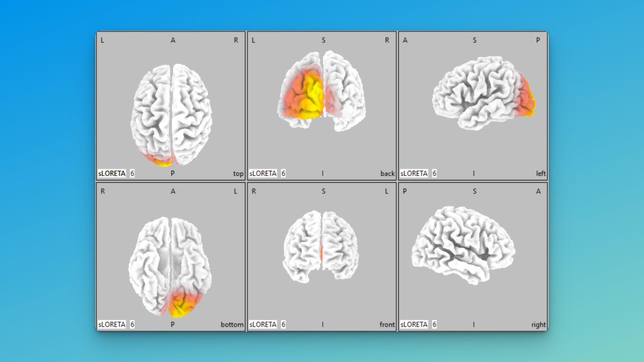Click the number 6 field in back view
Screen dimensions: 644x362
coord(283,173)
